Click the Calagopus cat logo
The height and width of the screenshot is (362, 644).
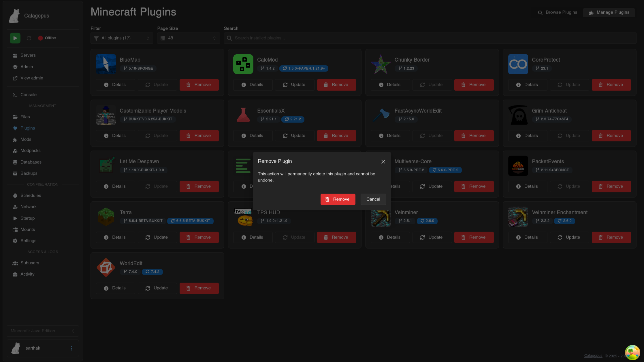tap(14, 16)
